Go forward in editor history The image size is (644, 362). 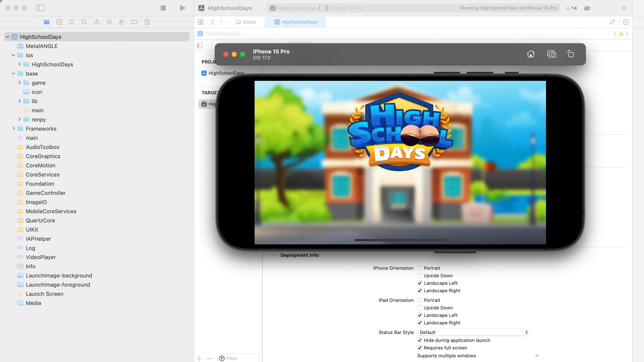pos(221,22)
